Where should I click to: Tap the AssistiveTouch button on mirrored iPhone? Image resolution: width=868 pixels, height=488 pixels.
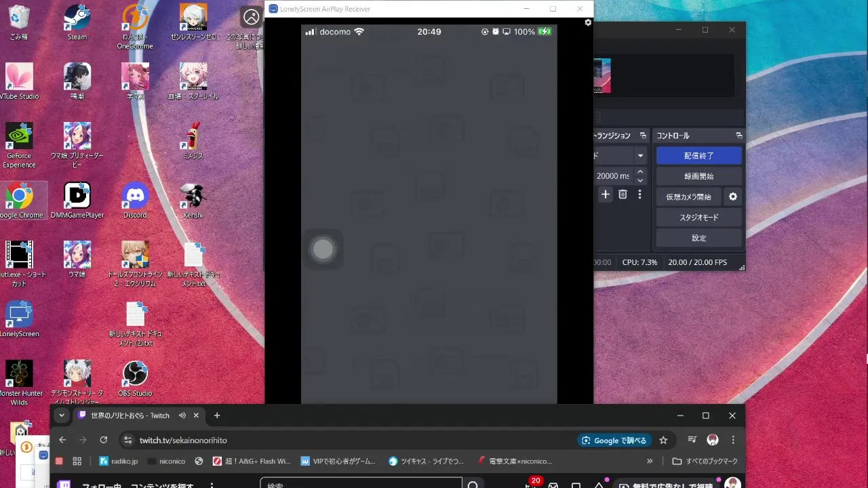click(x=323, y=249)
